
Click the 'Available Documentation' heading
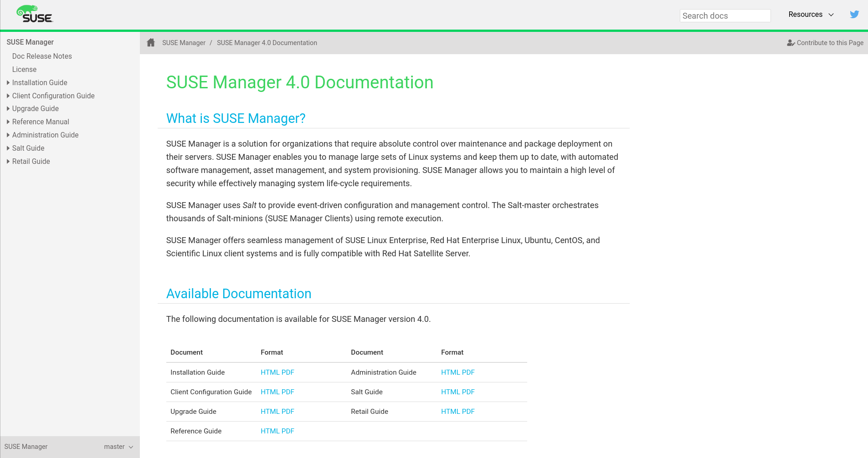coord(239,294)
